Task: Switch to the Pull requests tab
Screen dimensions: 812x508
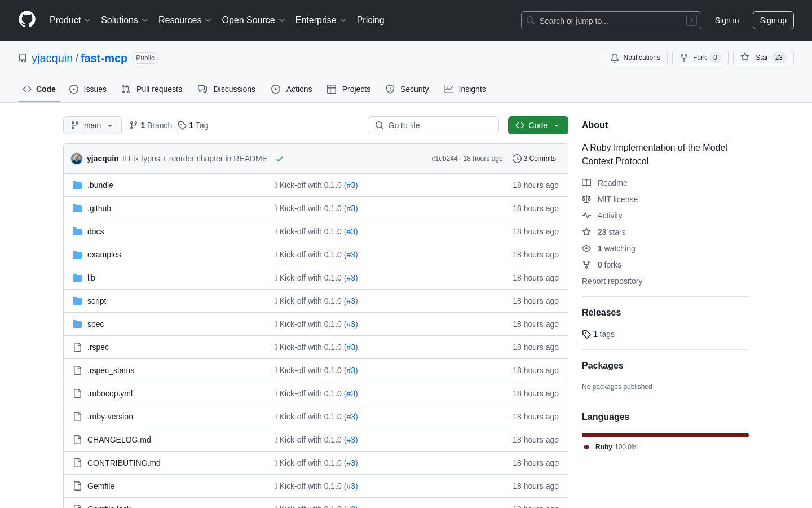Action: [x=152, y=89]
